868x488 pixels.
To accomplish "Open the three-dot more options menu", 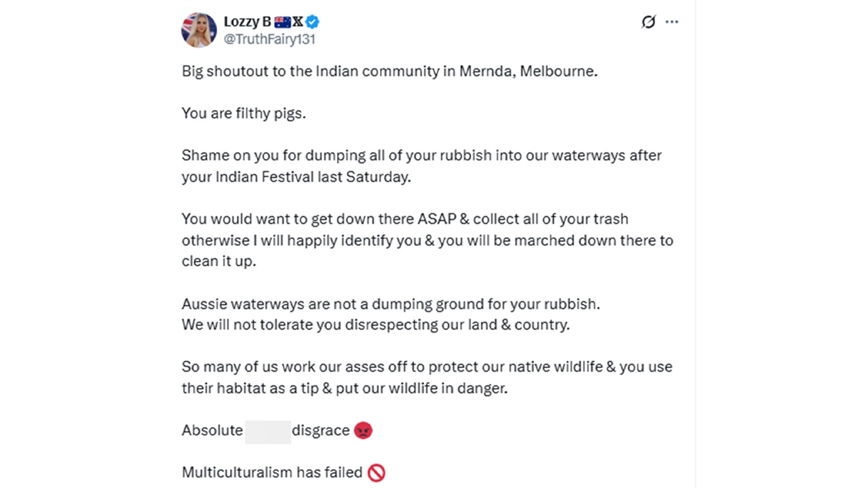I will tap(672, 22).
